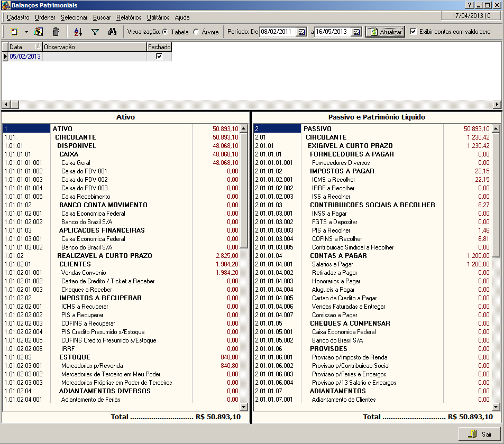Click the A-Z sort icon
Screen dimensions: 504x444
(78, 32)
